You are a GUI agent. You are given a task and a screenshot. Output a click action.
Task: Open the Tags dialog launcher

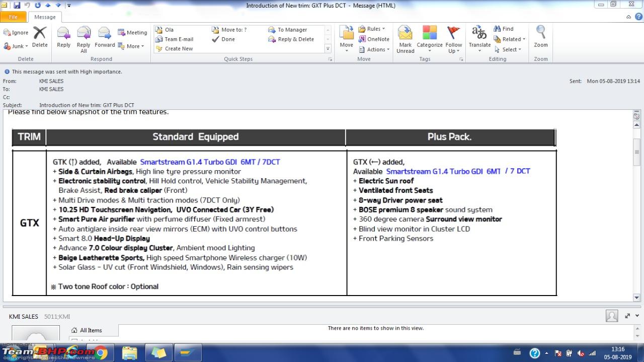point(461,59)
